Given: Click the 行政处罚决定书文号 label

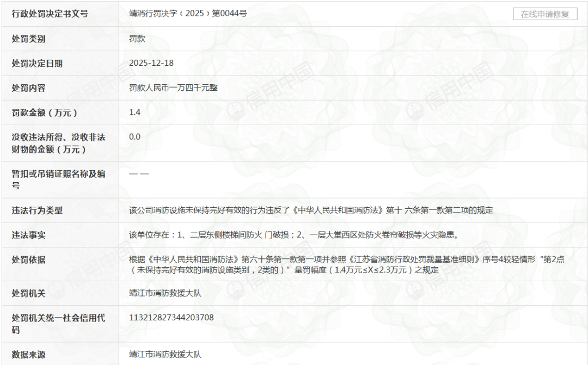Looking at the screenshot, I should (50, 14).
